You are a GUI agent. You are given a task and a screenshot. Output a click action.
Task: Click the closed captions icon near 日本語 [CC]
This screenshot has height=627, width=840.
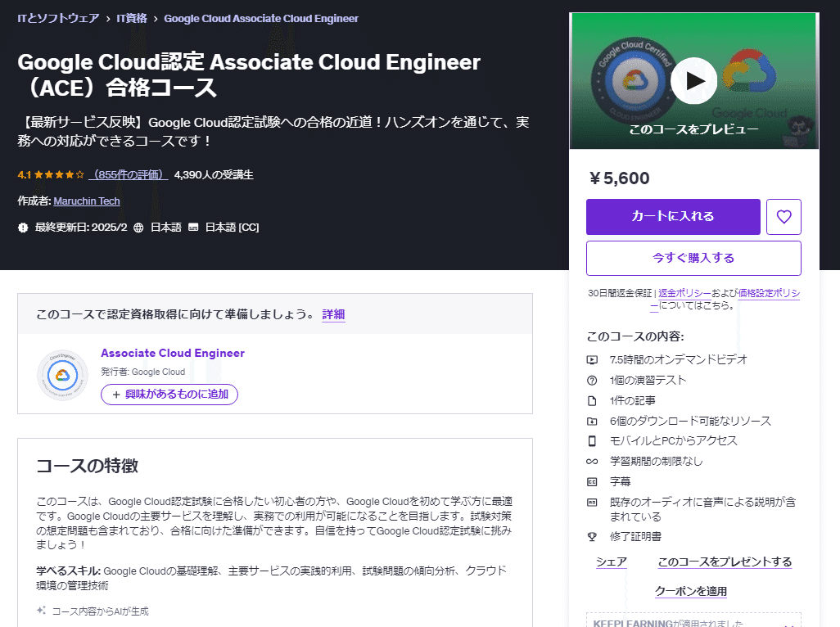tap(193, 228)
